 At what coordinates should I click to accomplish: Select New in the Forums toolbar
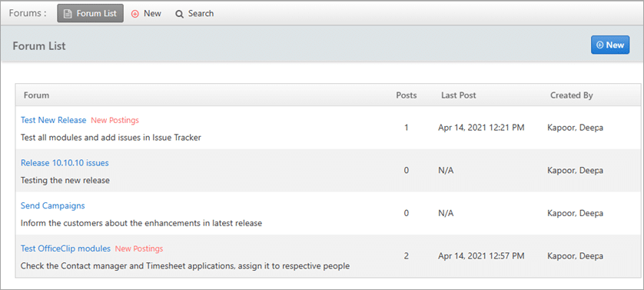click(146, 14)
